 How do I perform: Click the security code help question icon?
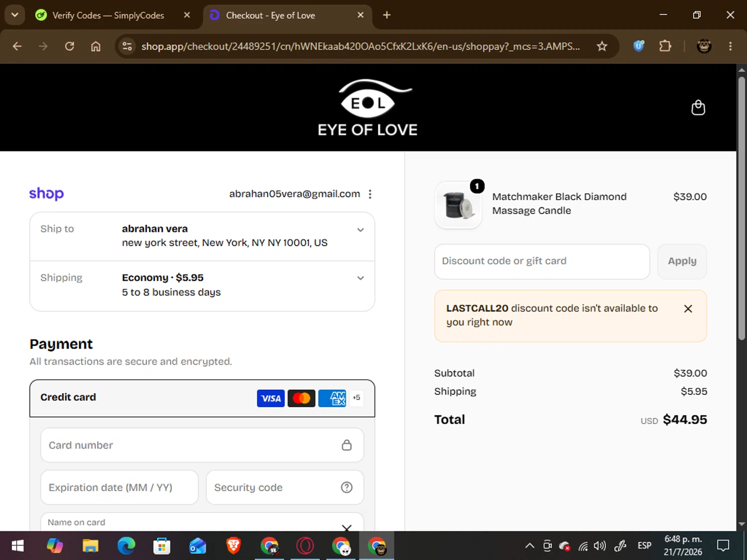[347, 487]
